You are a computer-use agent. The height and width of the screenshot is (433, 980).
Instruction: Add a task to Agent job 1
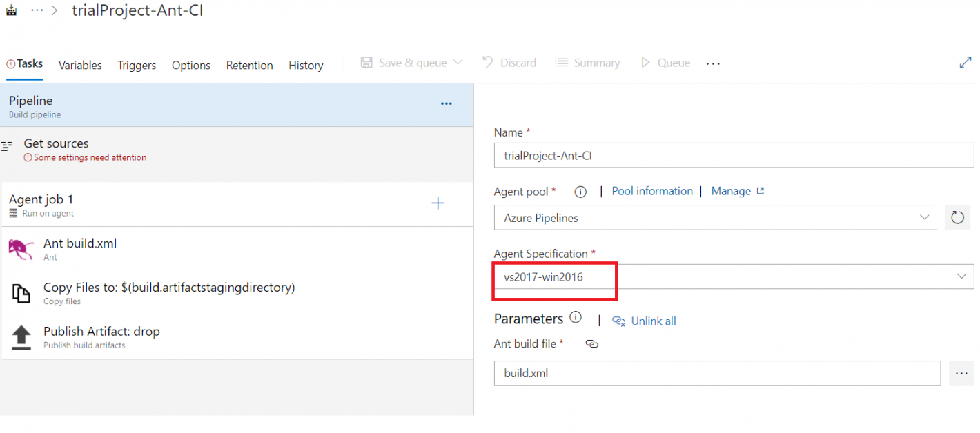click(438, 203)
